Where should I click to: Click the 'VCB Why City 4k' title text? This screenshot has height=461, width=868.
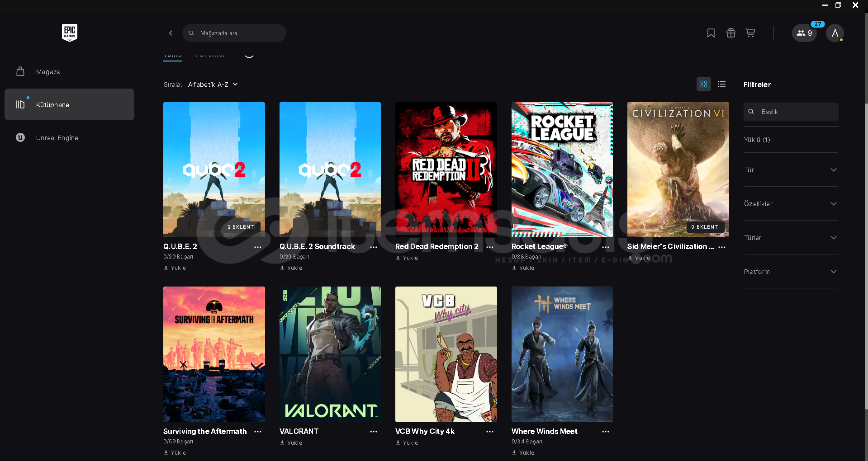pos(425,431)
